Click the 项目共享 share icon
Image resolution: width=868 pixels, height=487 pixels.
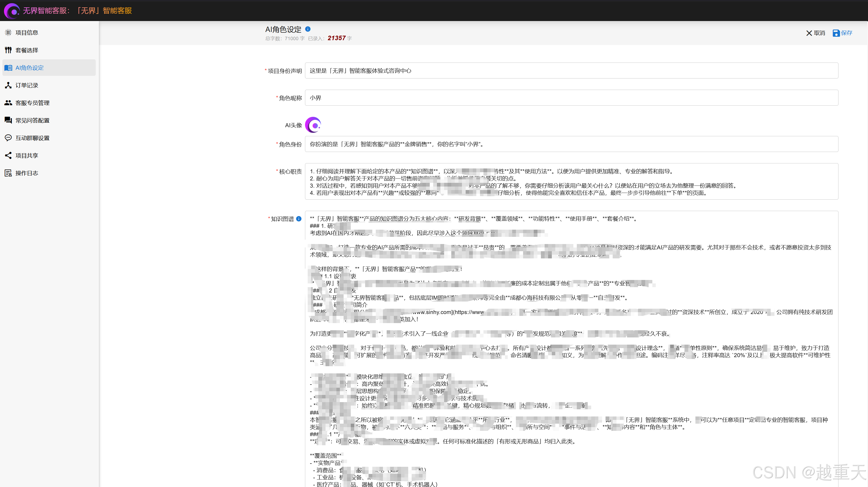[x=8, y=155]
